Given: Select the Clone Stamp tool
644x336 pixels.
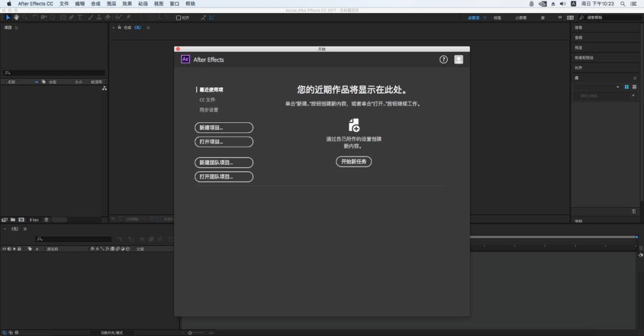Looking at the screenshot, I should pyautogui.click(x=99, y=17).
